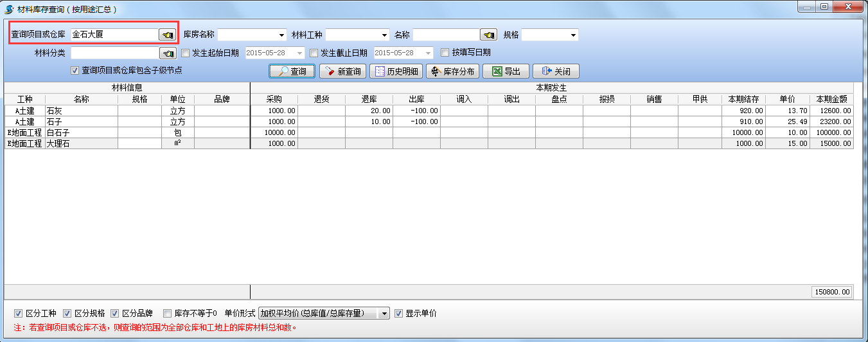Expand the 材料工种 dropdown

384,35
